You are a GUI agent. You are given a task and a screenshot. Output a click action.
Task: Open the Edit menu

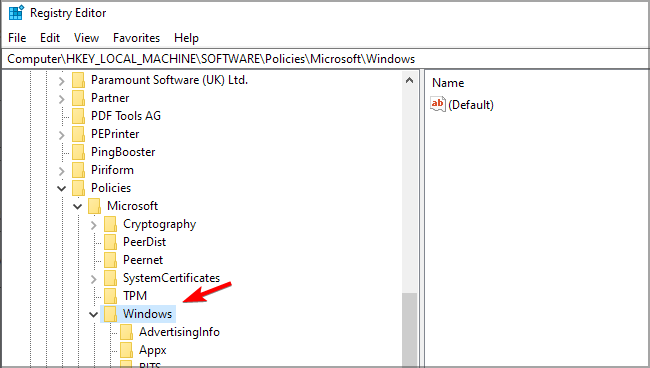tap(50, 38)
